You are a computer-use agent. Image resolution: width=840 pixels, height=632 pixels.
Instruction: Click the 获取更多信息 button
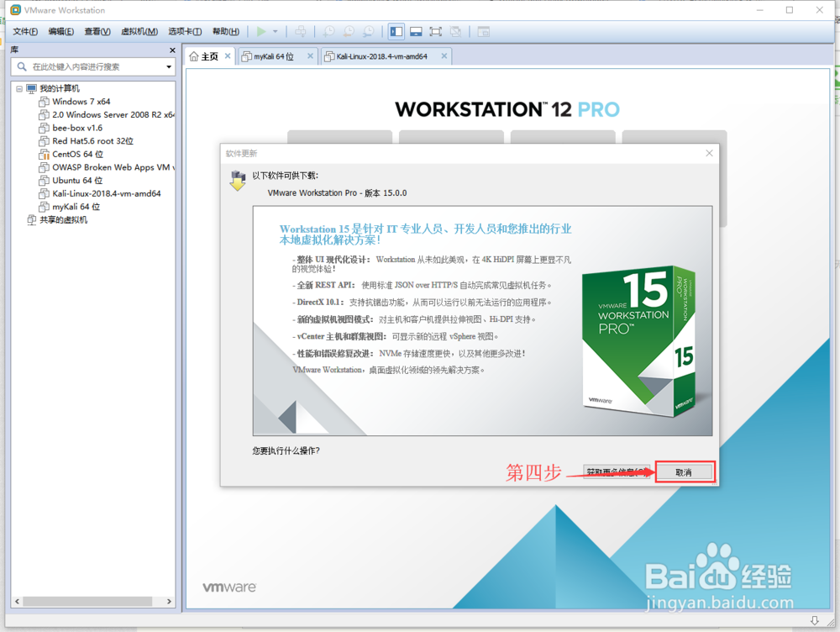(617, 471)
